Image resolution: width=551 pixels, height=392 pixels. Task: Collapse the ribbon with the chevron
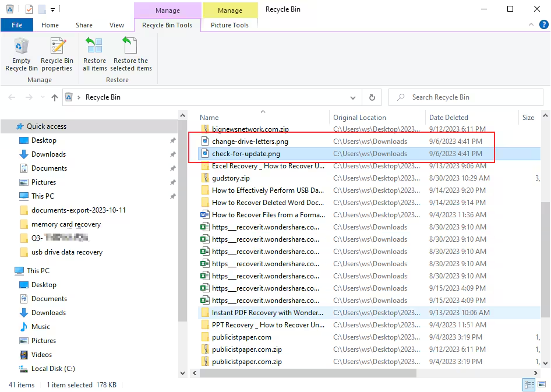pos(531,24)
